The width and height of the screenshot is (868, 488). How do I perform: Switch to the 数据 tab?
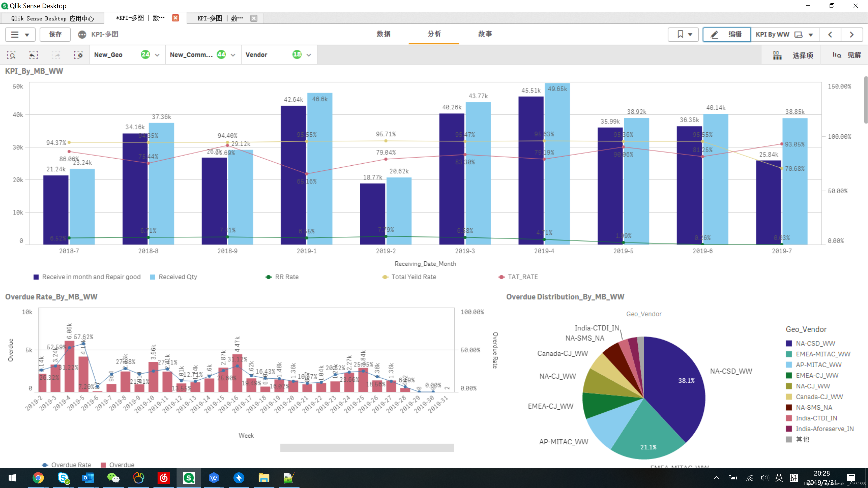(x=383, y=34)
